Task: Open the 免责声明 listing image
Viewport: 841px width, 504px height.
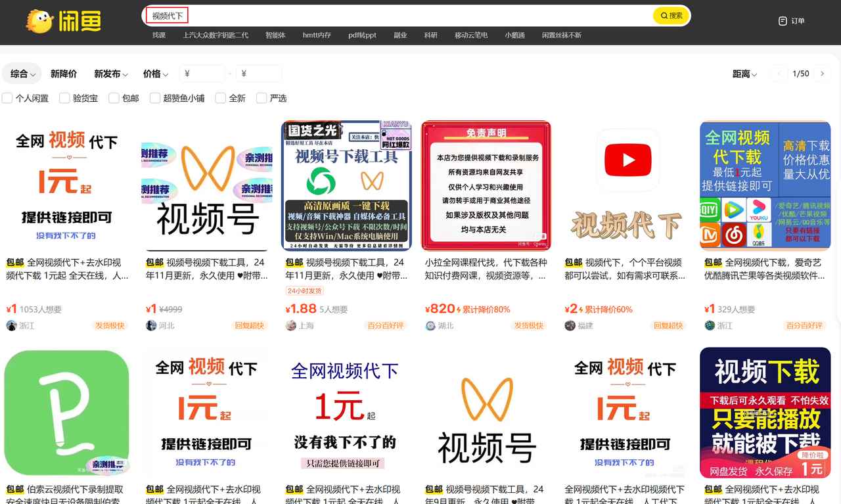Action: click(486, 185)
